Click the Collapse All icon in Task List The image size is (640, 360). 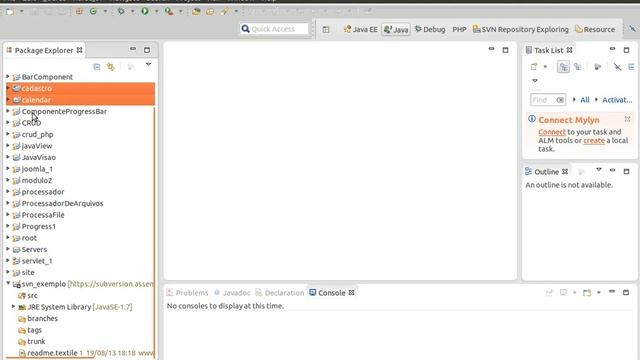coord(631,67)
